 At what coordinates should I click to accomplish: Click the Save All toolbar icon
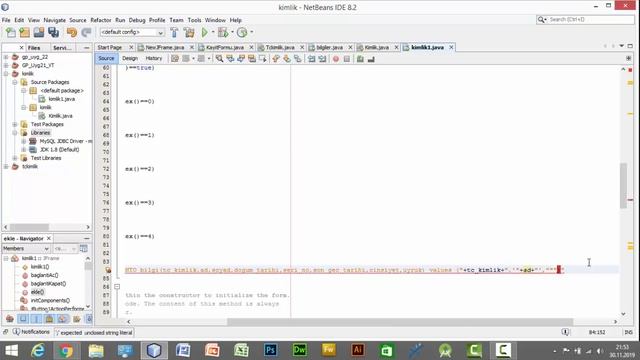click(x=53, y=32)
